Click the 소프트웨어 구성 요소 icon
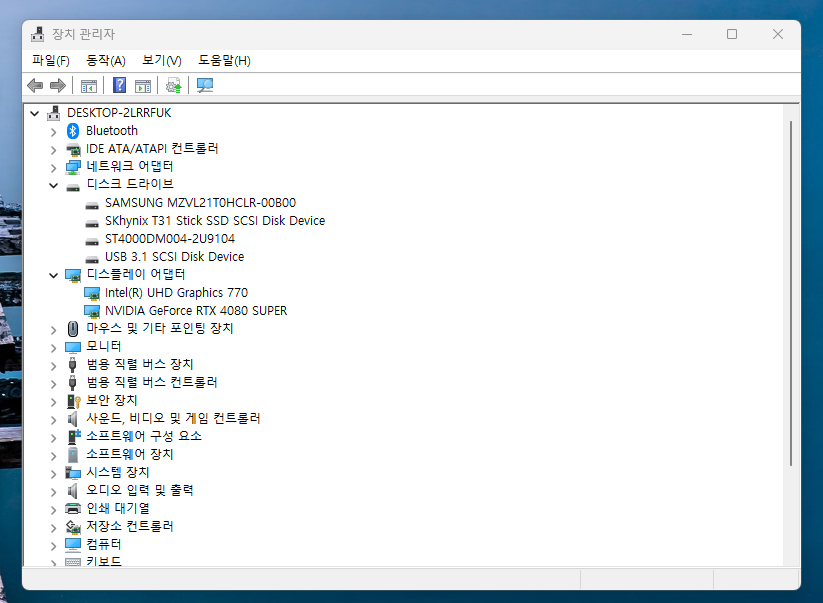The width and height of the screenshot is (823, 603). 74,437
